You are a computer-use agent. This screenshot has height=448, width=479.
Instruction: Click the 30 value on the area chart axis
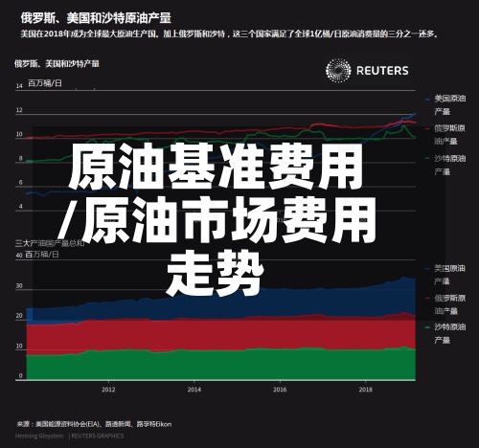[x=19, y=286]
